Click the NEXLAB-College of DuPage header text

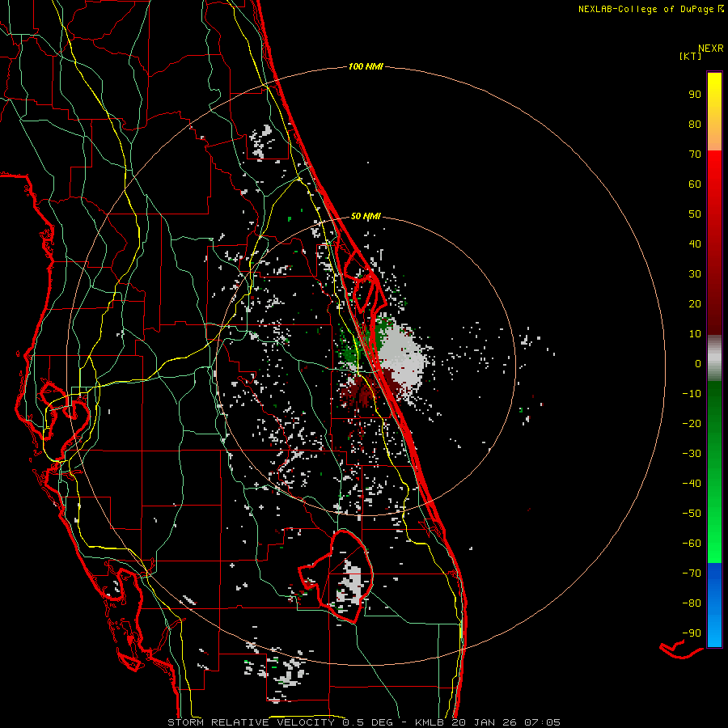coord(651,9)
